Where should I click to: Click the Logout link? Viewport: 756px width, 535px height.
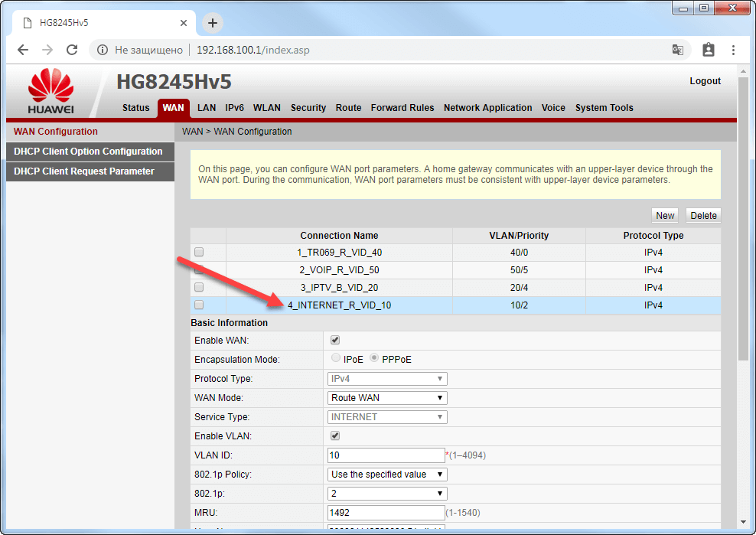point(705,81)
